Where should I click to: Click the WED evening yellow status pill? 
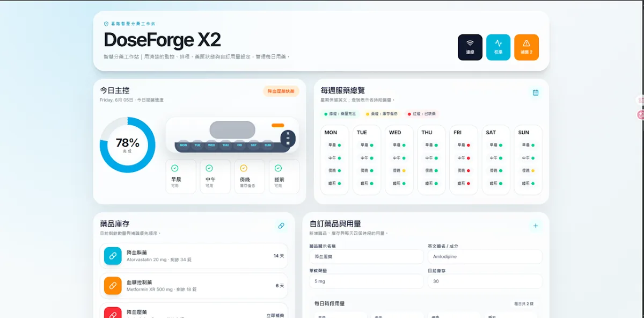point(400,171)
